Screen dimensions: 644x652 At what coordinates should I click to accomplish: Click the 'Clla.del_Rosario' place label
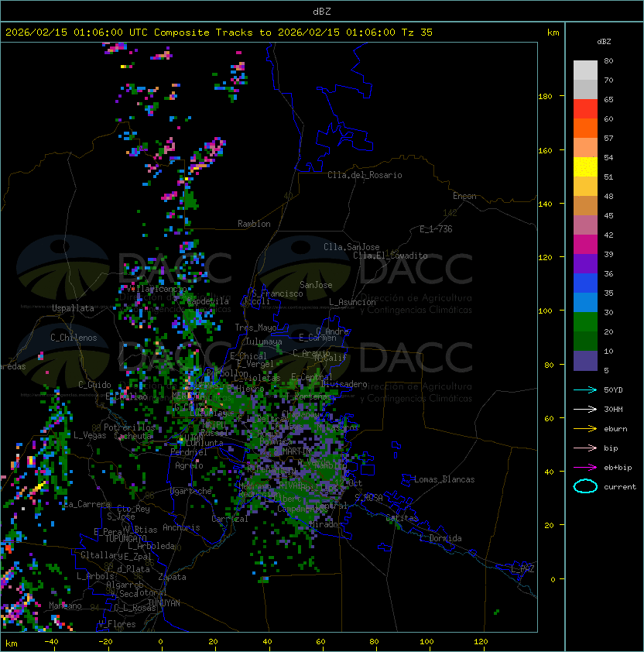tap(365, 175)
